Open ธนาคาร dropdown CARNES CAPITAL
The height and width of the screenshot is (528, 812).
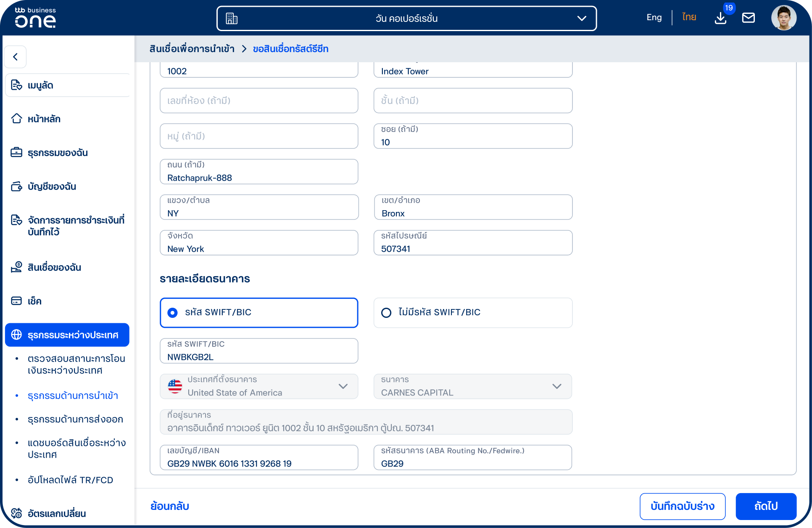[473, 386]
